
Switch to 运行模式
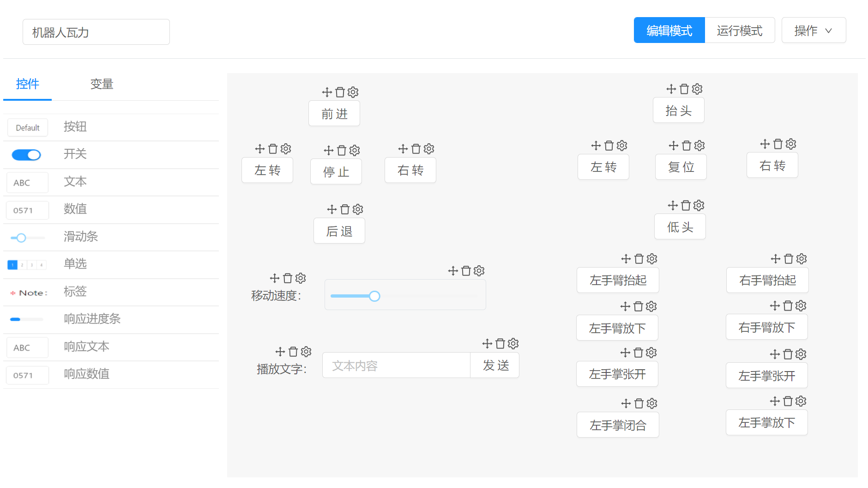coord(740,30)
